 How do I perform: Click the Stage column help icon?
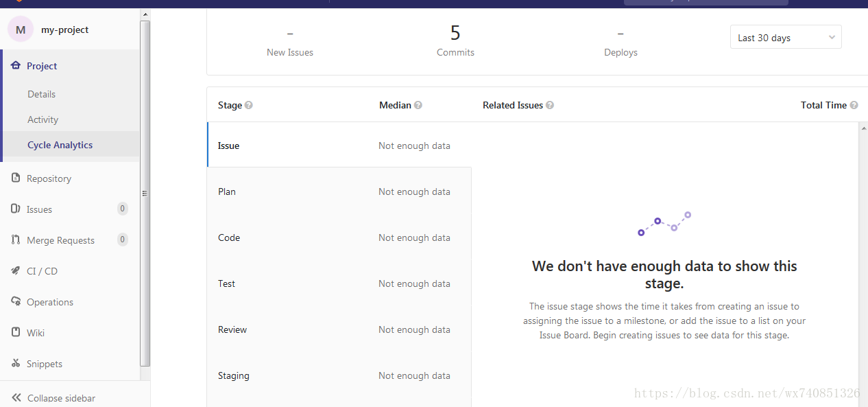tap(249, 105)
